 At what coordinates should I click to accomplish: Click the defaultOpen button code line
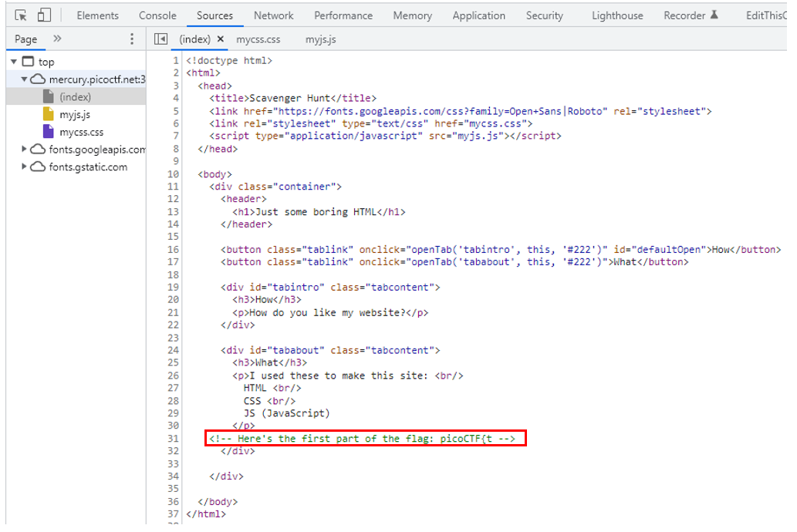point(501,250)
